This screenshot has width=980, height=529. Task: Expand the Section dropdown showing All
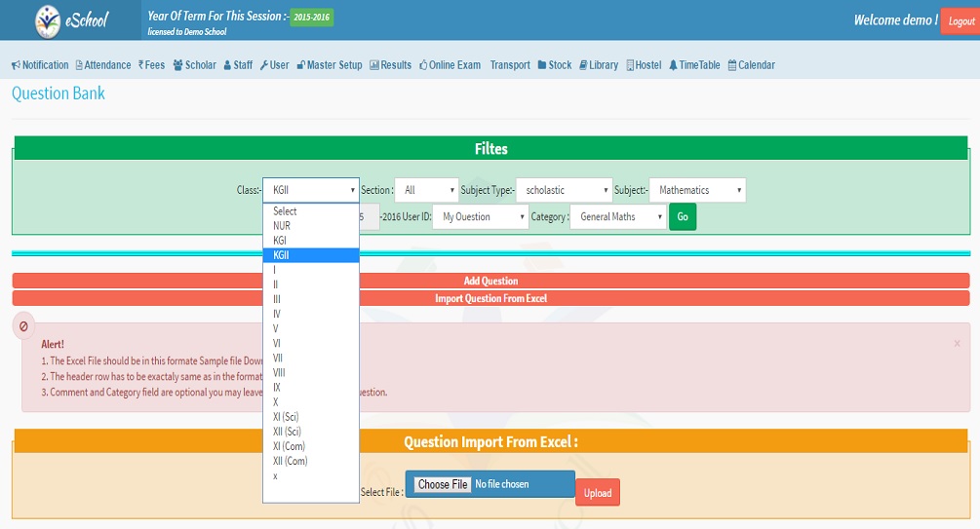pos(425,190)
